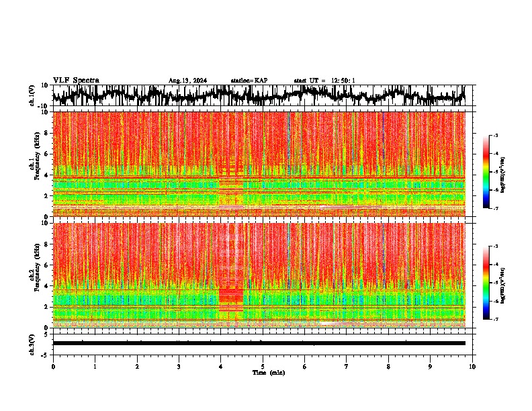Click the "Time (min)" axis label

pos(269,373)
